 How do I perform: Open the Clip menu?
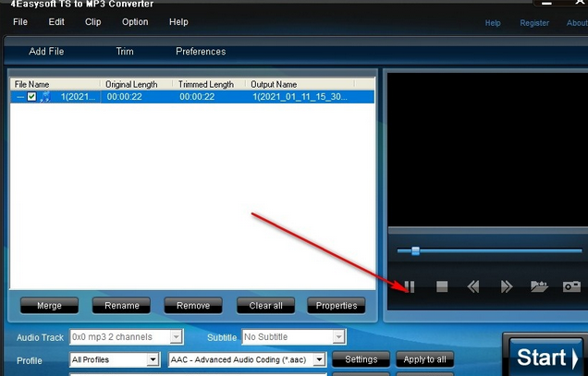coord(93,22)
